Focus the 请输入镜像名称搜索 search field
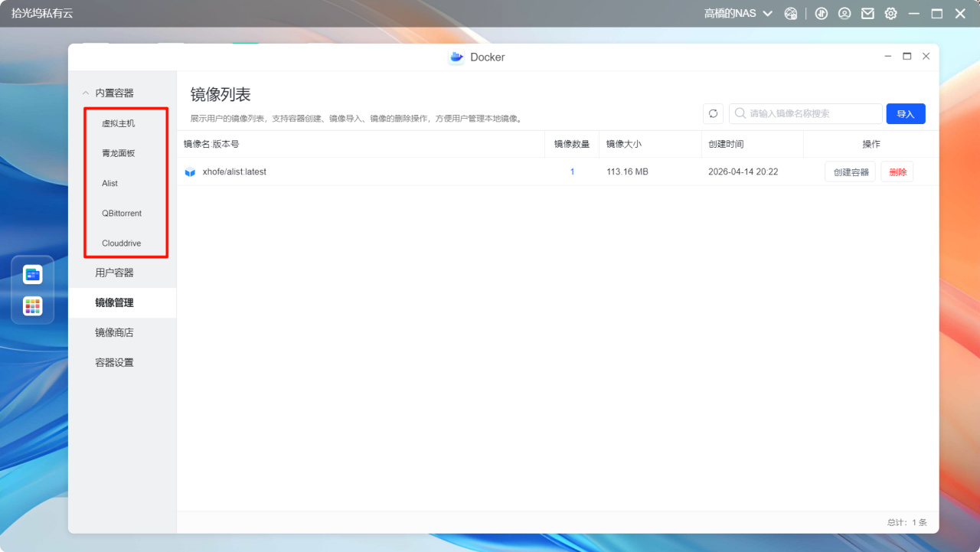 805,113
